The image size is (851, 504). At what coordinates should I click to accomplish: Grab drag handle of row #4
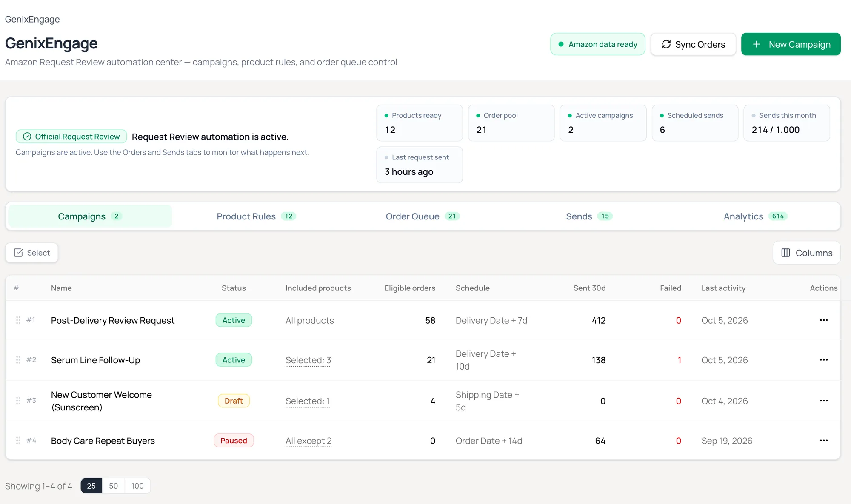[18, 441]
